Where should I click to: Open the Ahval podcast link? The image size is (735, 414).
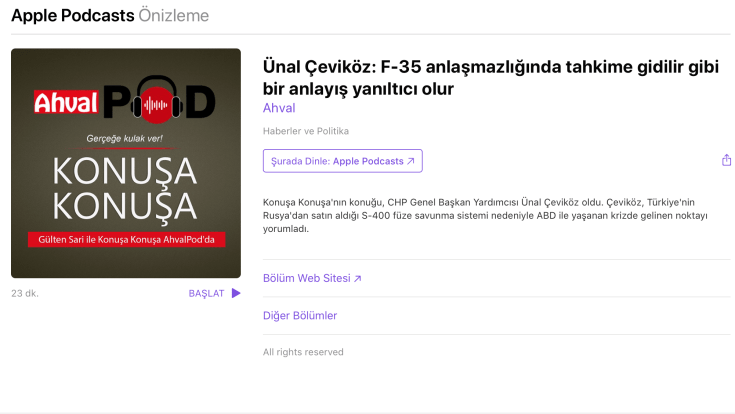(x=279, y=108)
